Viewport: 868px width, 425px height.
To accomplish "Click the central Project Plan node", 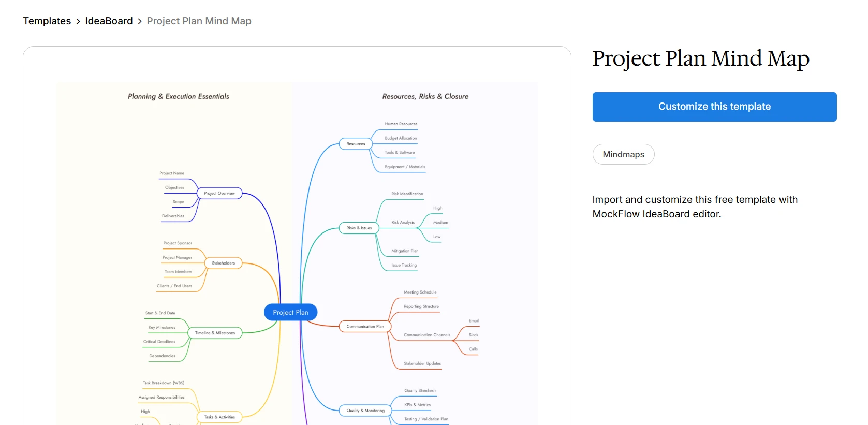I will pyautogui.click(x=290, y=312).
